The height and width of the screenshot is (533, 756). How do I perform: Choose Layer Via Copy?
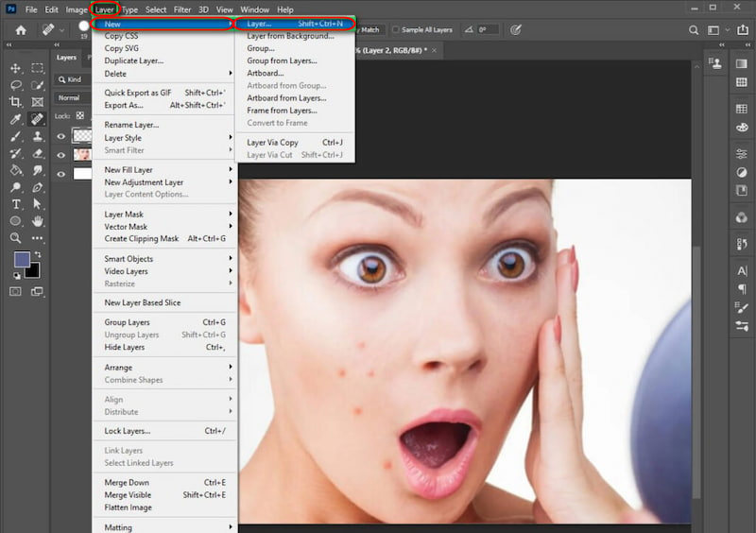click(295, 143)
